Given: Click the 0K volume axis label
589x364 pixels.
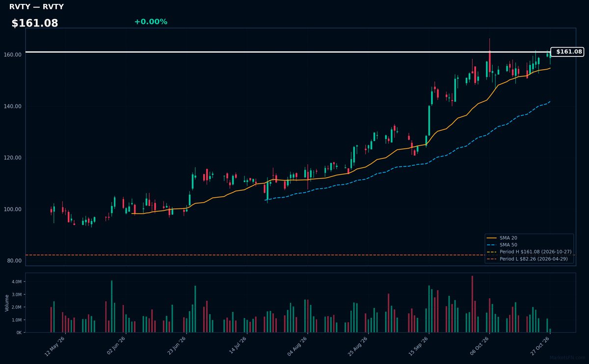Looking at the screenshot, I should click(19, 333).
